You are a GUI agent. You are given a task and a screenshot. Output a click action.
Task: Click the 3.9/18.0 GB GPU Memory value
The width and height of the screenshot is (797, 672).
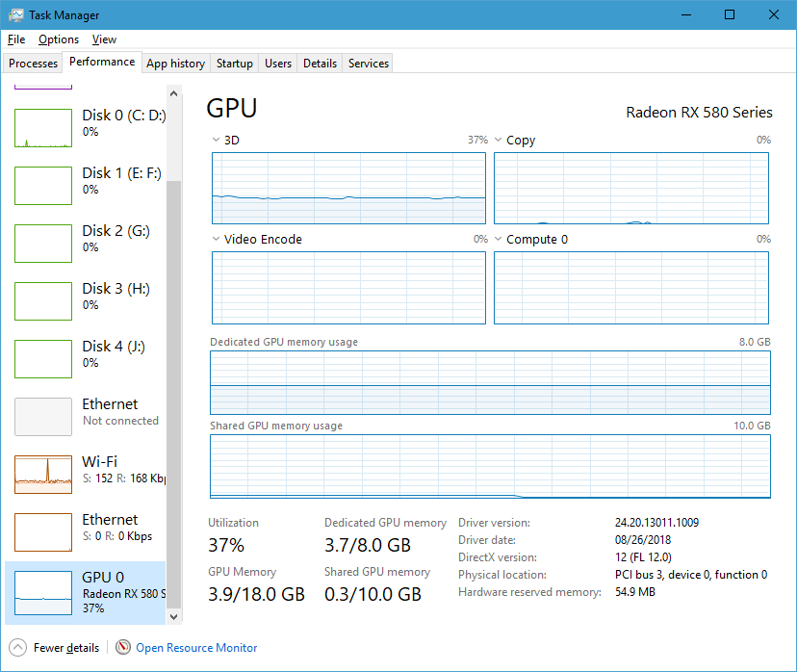point(256,594)
